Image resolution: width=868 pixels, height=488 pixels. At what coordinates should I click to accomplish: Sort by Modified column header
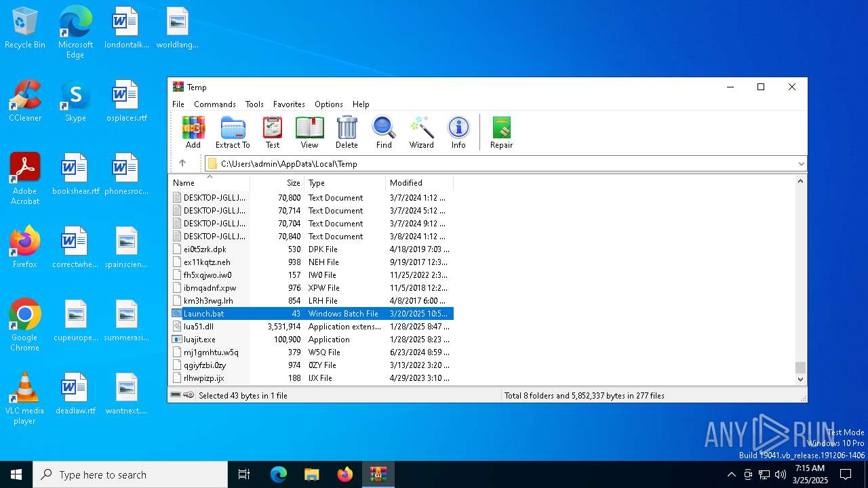pyautogui.click(x=420, y=183)
